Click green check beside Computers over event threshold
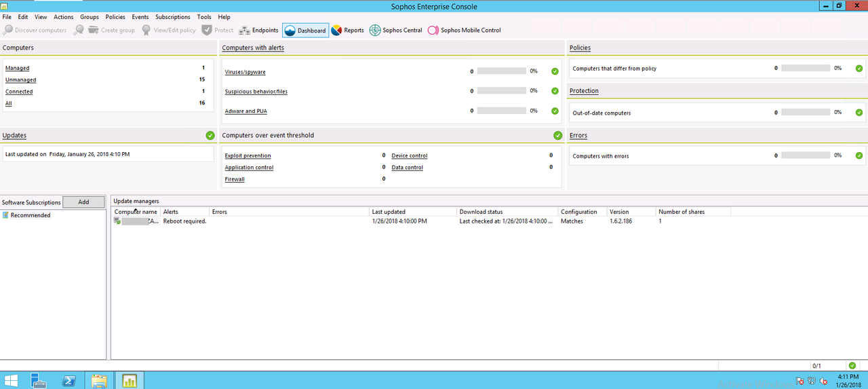868x389 pixels. 557,136
